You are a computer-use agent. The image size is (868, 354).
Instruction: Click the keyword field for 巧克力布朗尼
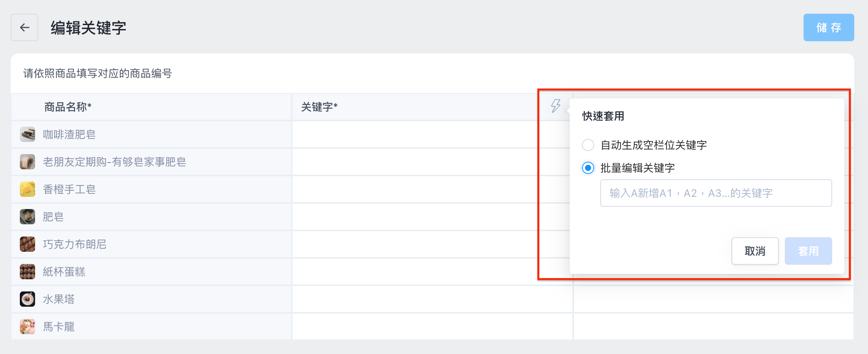(432, 244)
